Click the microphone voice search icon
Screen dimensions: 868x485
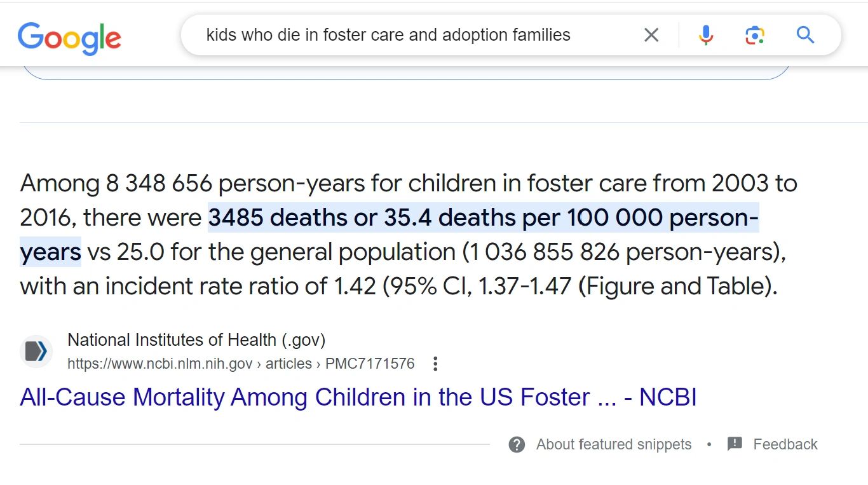pos(705,35)
